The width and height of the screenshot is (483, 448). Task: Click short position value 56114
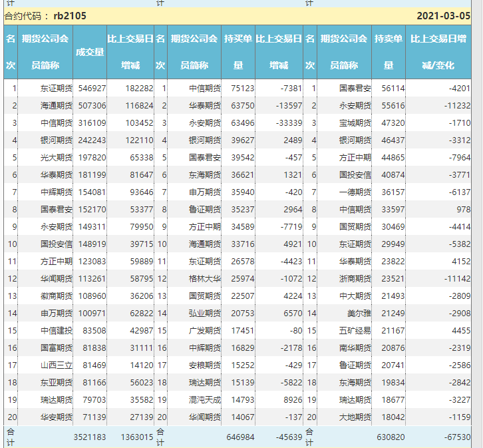[393, 89]
